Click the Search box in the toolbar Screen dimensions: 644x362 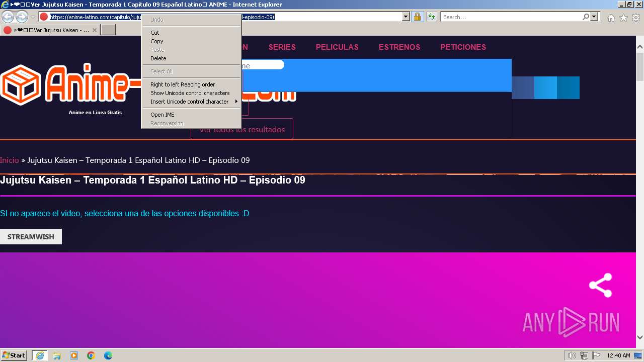tap(511, 17)
